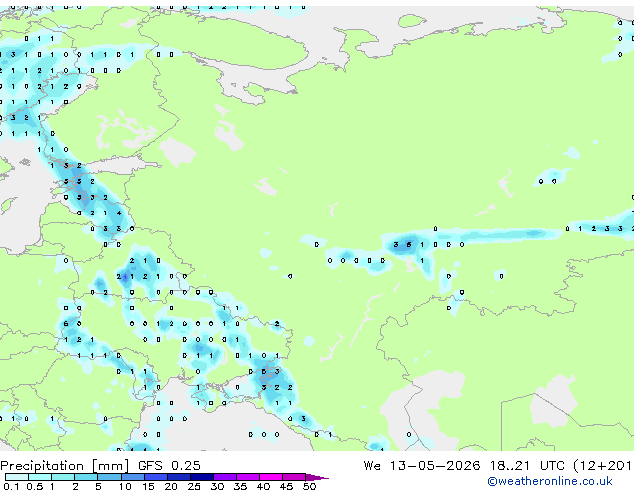Image resolution: width=634 pixels, height=490 pixels.
Task: Click the 2–5 mm legend color swatch
Action: pos(86,477)
